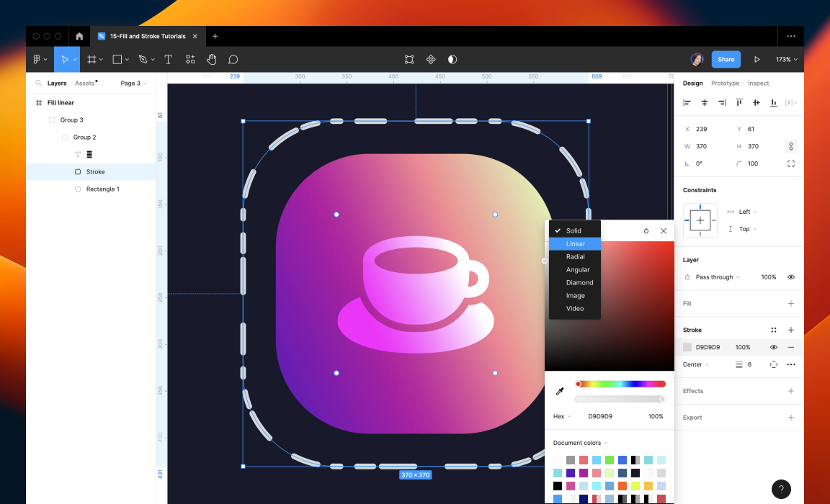This screenshot has height=504, width=830.
Task: Click the eyedropper tool in color picker
Action: click(x=560, y=392)
